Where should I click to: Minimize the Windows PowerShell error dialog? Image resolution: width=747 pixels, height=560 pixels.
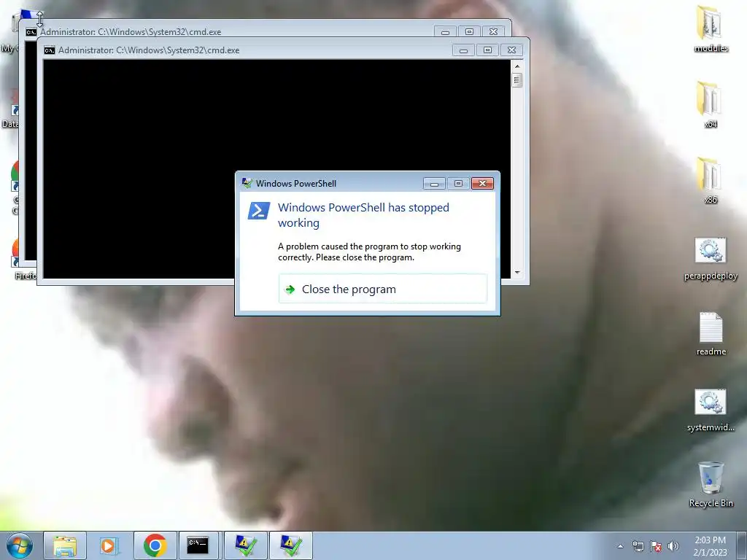tap(434, 183)
